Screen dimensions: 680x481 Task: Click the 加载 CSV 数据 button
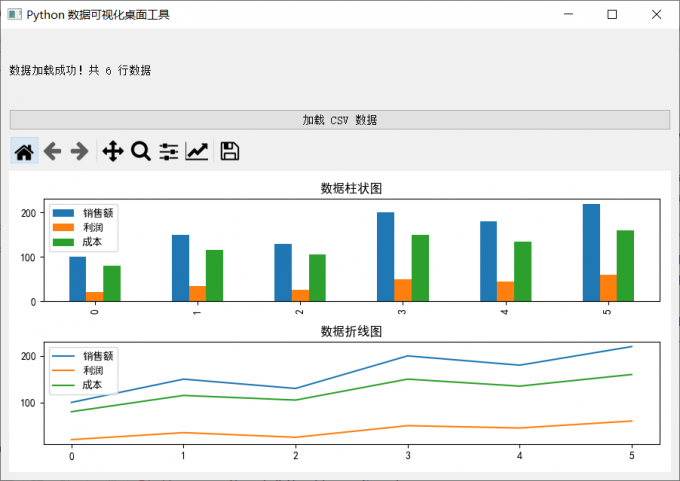coord(340,120)
